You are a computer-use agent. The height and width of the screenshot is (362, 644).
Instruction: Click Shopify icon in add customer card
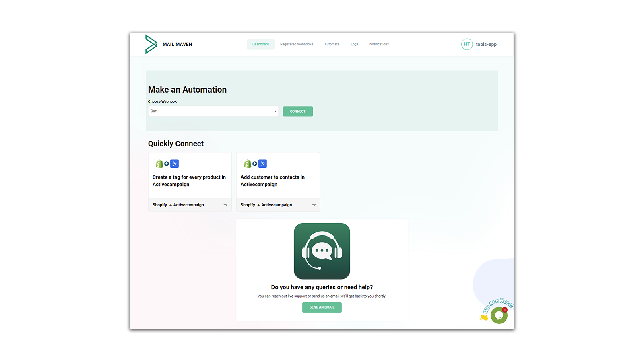[x=248, y=164]
